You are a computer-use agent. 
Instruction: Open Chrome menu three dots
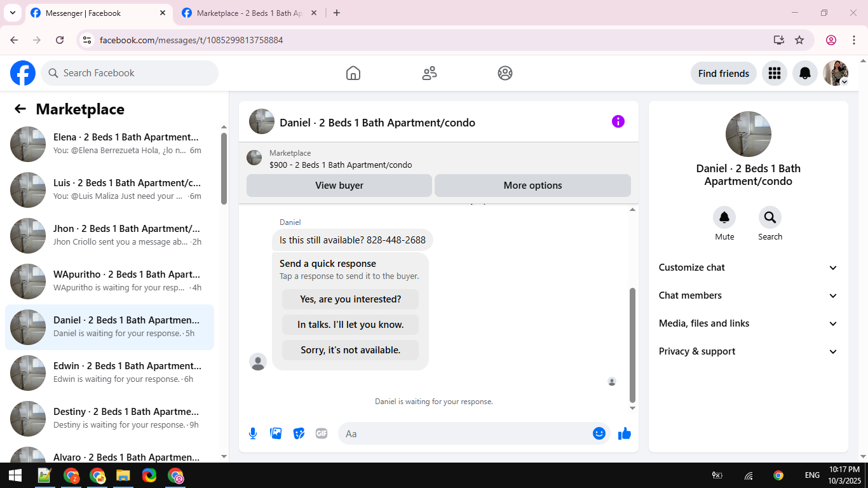tap(854, 40)
